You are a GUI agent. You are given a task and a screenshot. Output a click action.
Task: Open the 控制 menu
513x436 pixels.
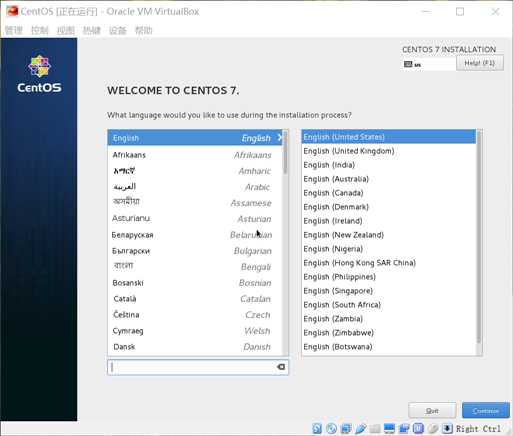[x=40, y=30]
